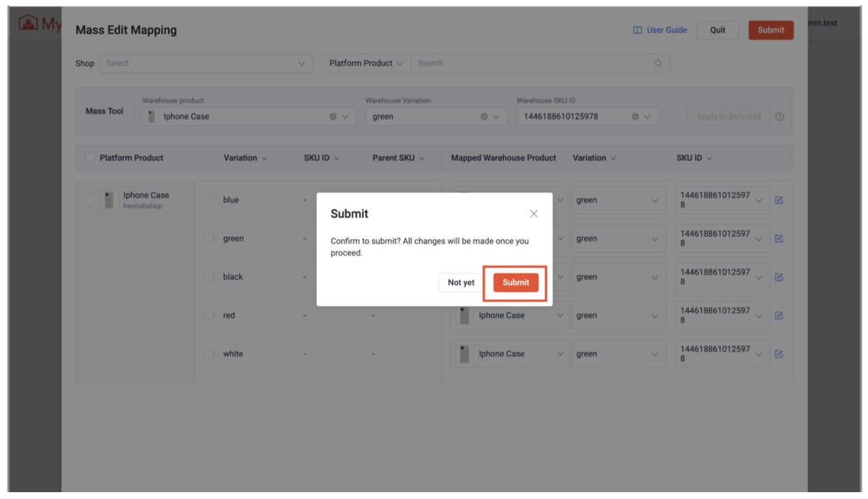Open the Warehouse Variation green dropdown
This screenshot has width=868, height=499.
(436, 117)
